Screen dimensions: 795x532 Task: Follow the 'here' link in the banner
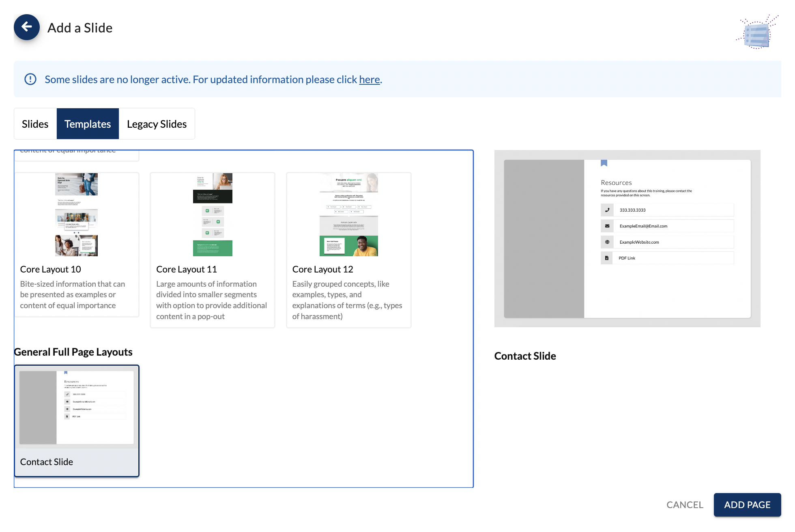[369, 79]
